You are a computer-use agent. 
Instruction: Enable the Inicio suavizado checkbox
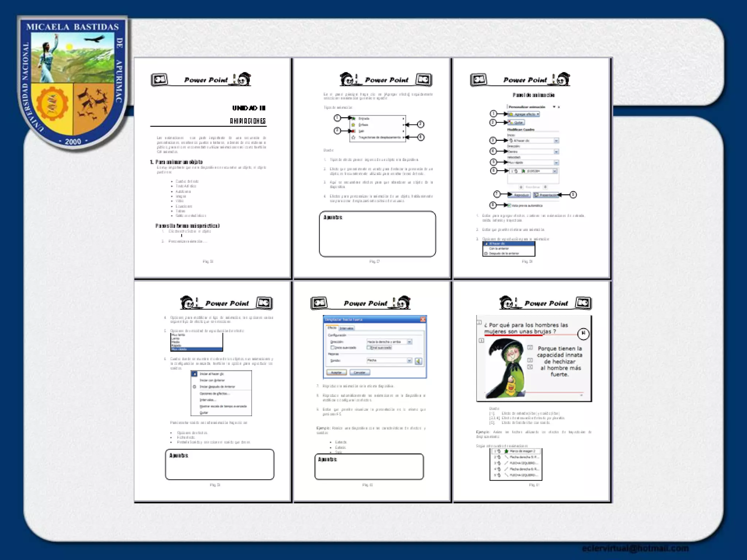point(332,347)
